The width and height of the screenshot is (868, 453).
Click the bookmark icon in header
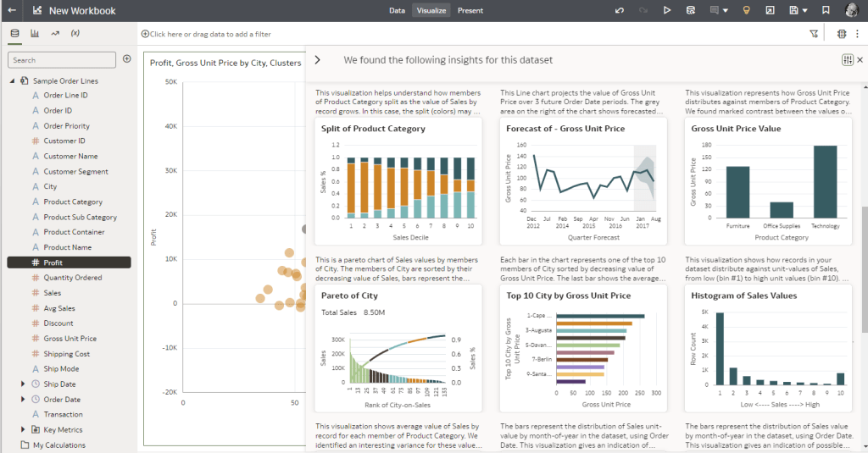(826, 11)
